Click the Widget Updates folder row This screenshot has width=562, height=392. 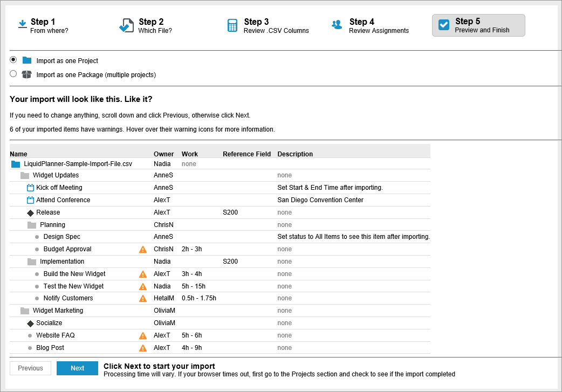click(56, 175)
